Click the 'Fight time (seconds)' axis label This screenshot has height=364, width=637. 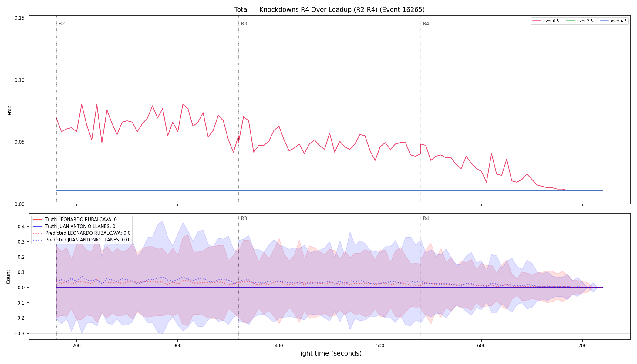click(x=329, y=353)
